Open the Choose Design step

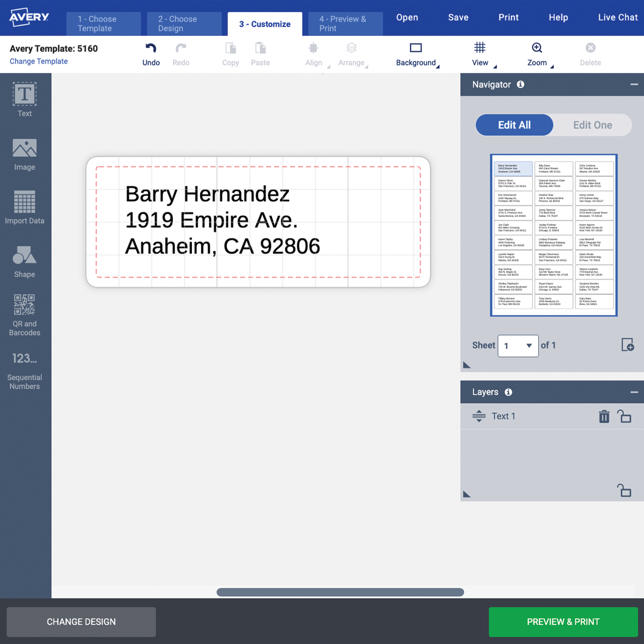184,23
